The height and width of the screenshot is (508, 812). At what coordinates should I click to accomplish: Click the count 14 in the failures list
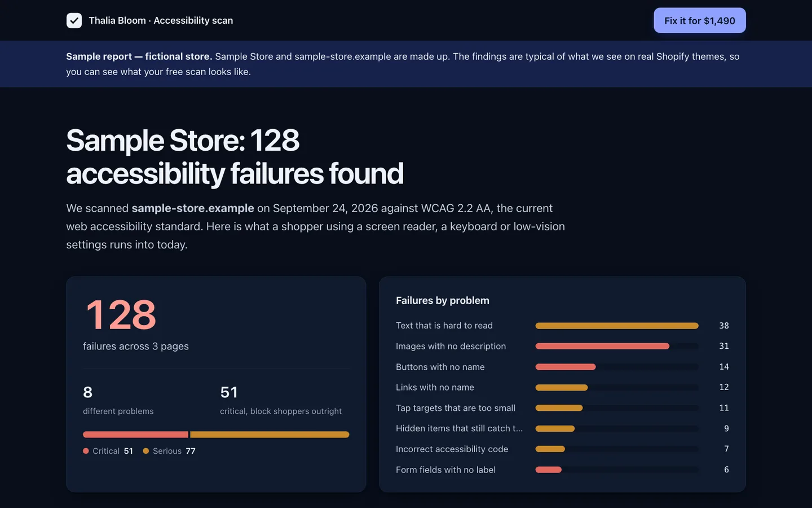tap(724, 367)
